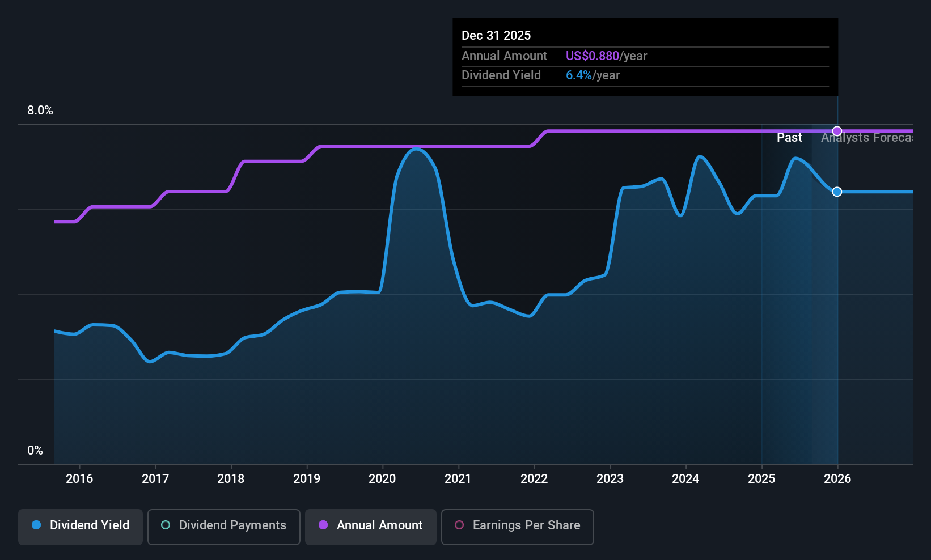Screen dimensions: 931x560
Task: Click the Analysts Forecast region label
Action: (867, 138)
